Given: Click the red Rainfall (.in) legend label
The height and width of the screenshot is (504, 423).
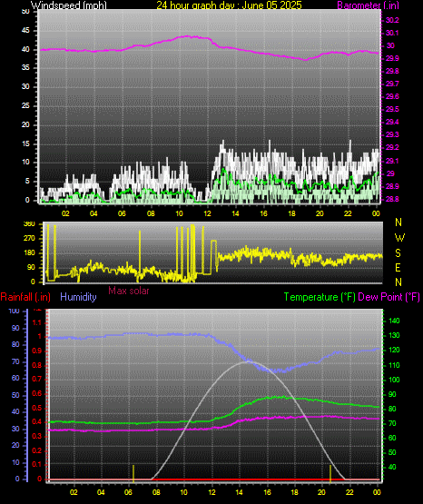Looking at the screenshot, I should tap(25, 297).
